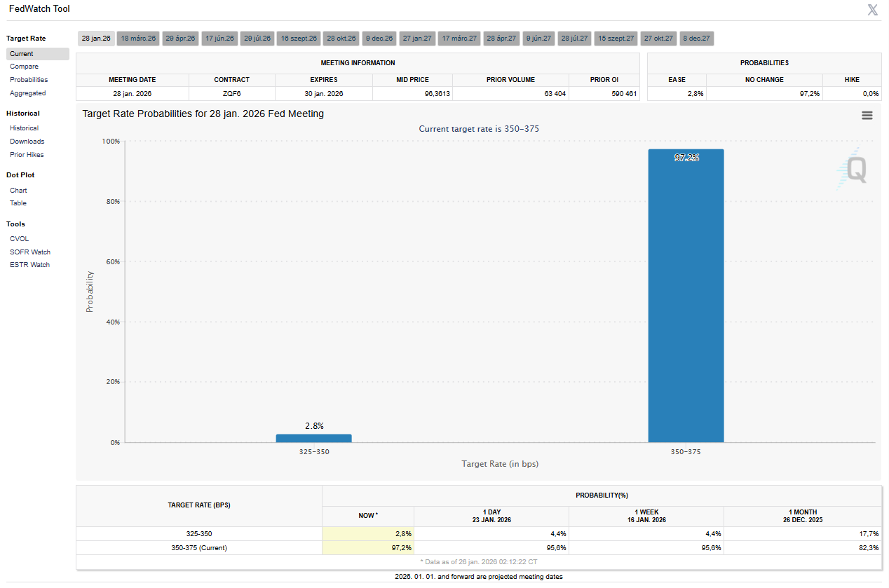Viewport: 889px width, 588px height.
Task: Switch to the 9 dec.26 meeting tab
Action: click(379, 39)
